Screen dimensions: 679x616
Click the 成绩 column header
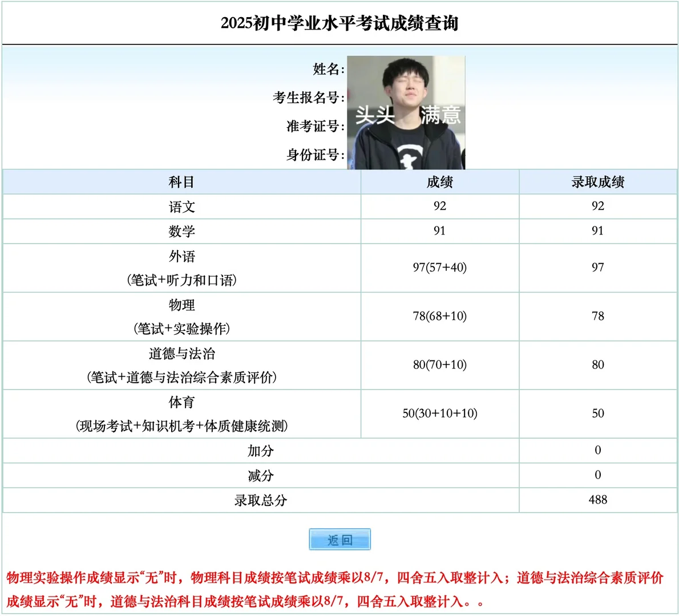(438, 181)
